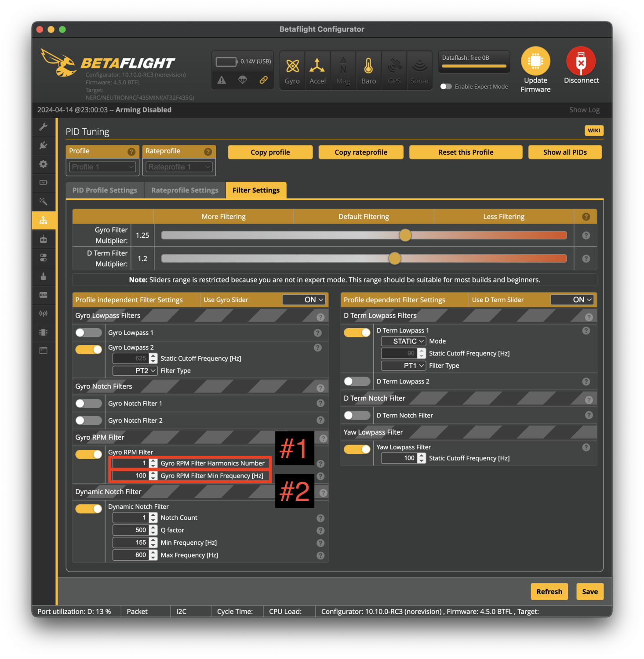
Task: Open the Profile 1 dropdown
Action: tap(102, 167)
